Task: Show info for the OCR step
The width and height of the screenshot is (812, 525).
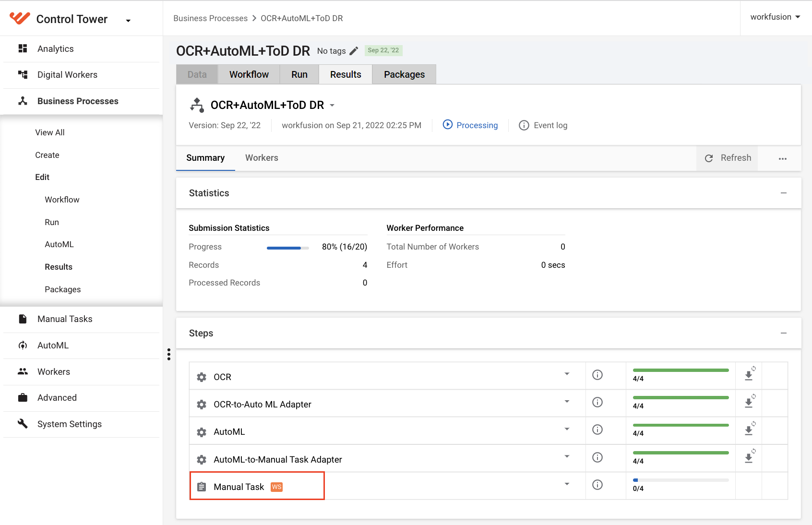Action: coord(597,375)
